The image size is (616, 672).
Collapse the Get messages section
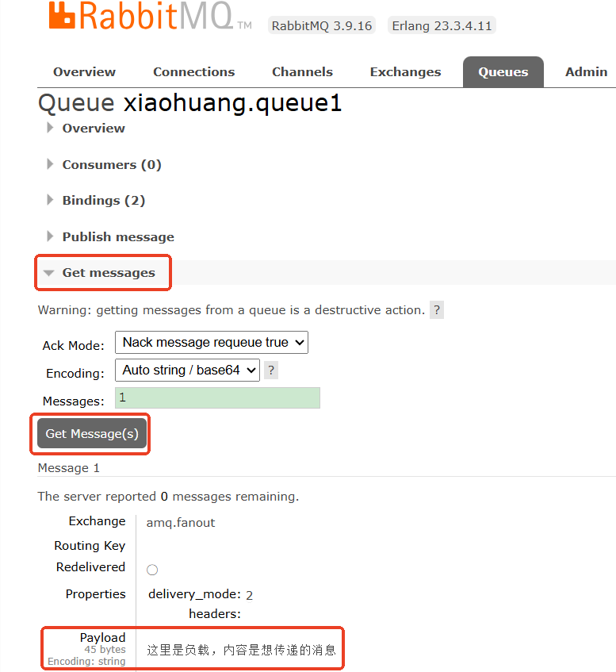coord(109,273)
